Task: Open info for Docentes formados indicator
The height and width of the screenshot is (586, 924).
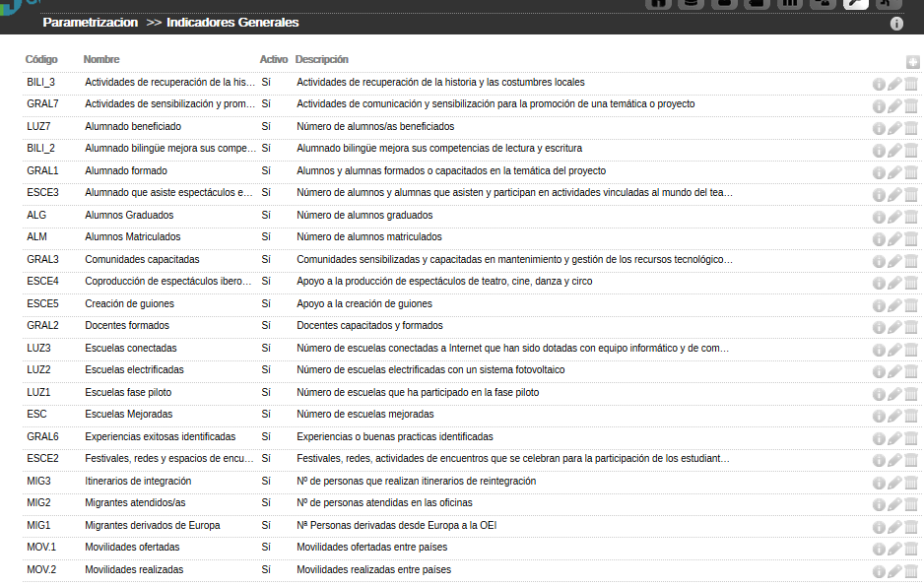Action: (x=879, y=327)
